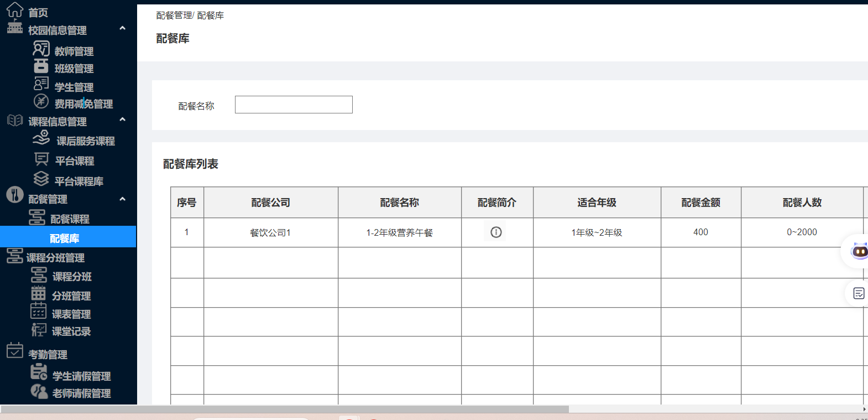
Task: Click the 平台课程 presentation board icon
Action: 41,159
